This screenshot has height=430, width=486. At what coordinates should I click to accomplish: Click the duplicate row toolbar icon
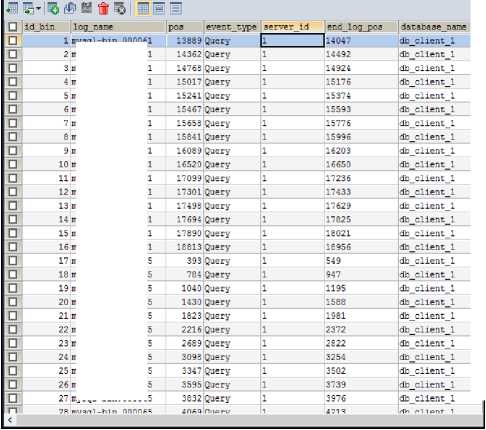pyautogui.click(x=70, y=8)
